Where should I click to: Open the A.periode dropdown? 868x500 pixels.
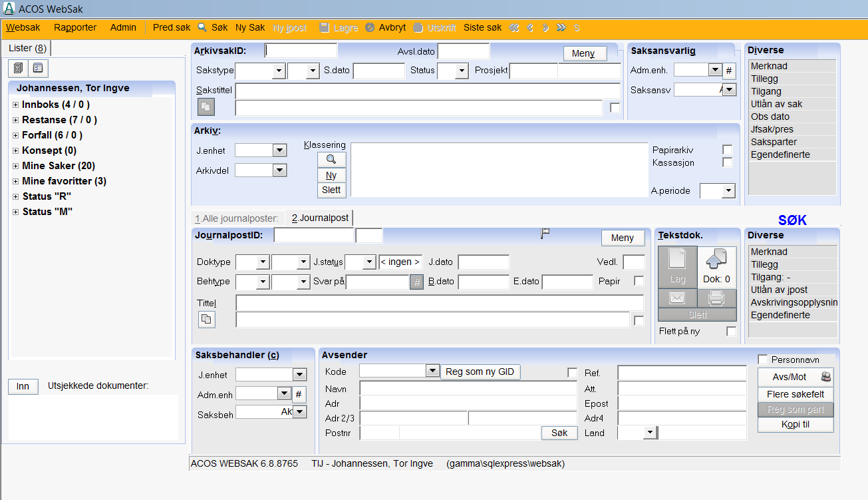pos(728,191)
